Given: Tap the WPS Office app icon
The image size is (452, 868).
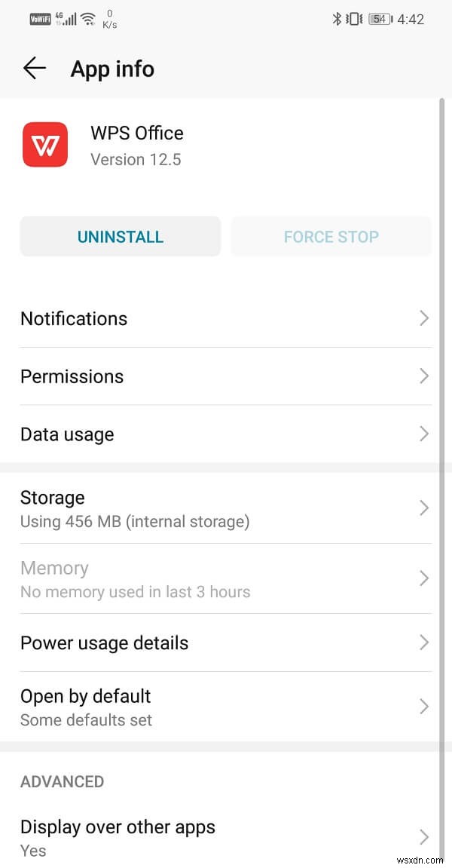Looking at the screenshot, I should tap(45, 144).
